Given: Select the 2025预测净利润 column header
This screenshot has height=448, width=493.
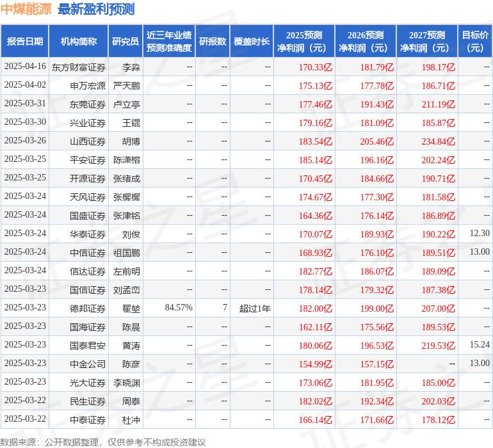Looking at the screenshot, I should [304, 41].
